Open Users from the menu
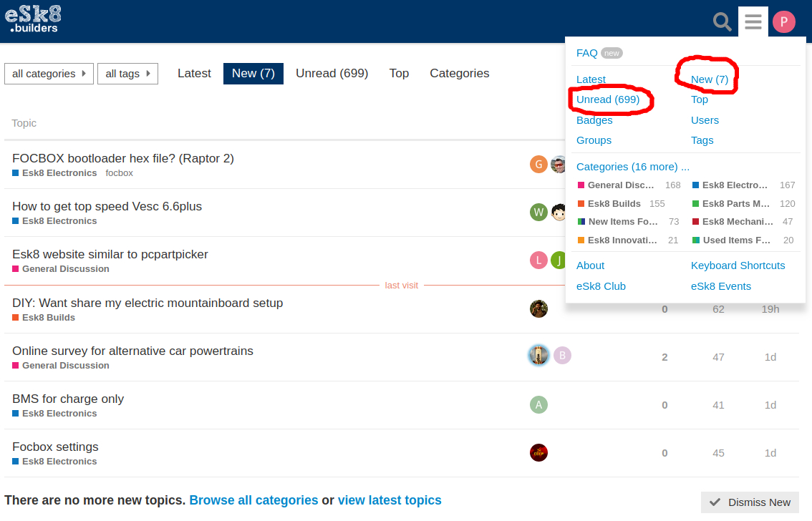 [x=705, y=120]
